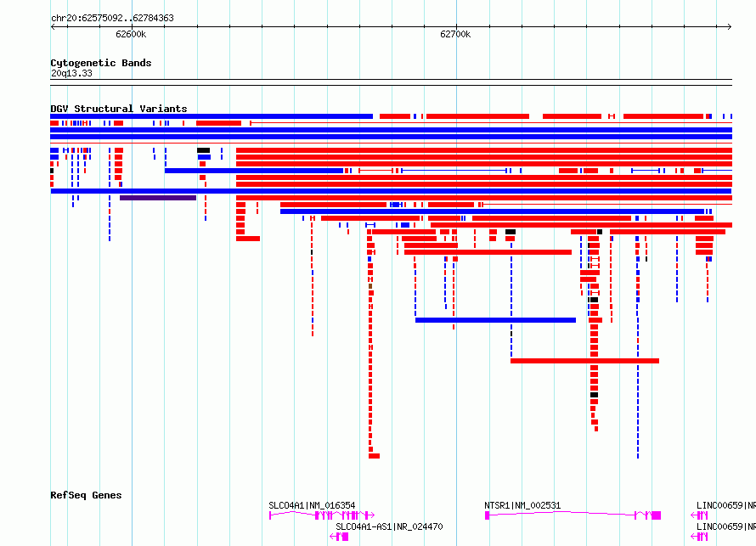Click the 20q13.33 band label

(x=71, y=73)
